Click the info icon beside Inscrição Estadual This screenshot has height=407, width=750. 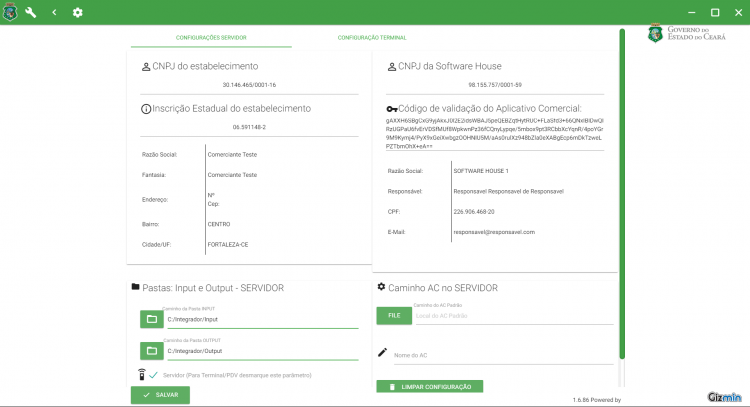pos(146,109)
